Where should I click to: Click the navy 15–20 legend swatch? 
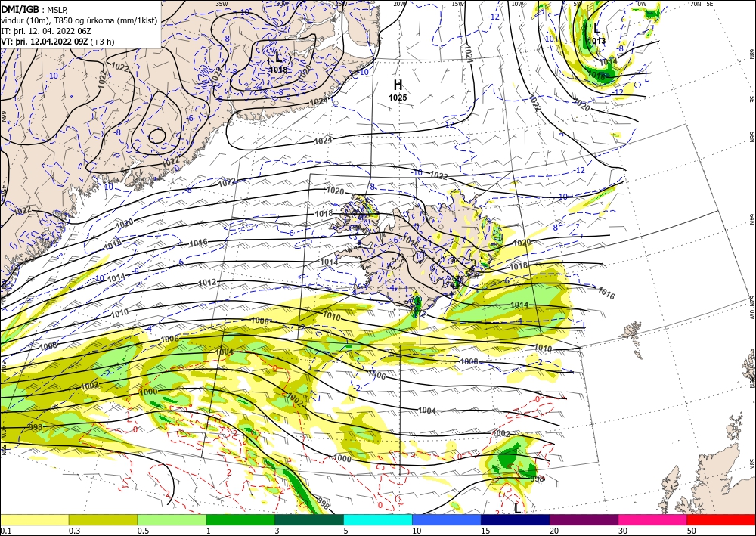(516, 520)
